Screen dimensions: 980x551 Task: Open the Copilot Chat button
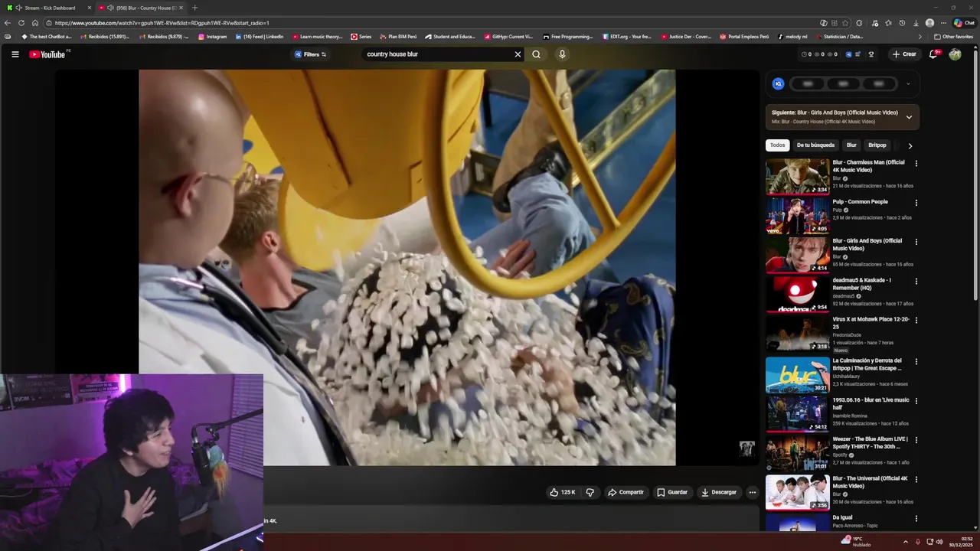[x=964, y=23]
